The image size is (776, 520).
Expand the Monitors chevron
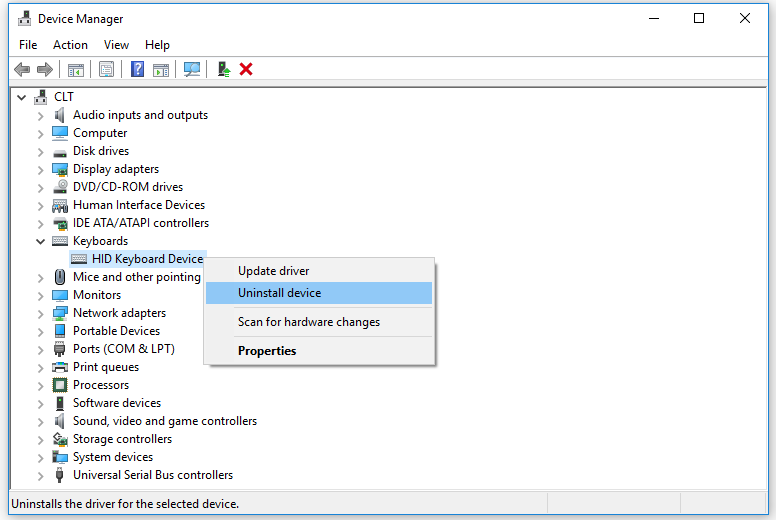pyautogui.click(x=41, y=296)
